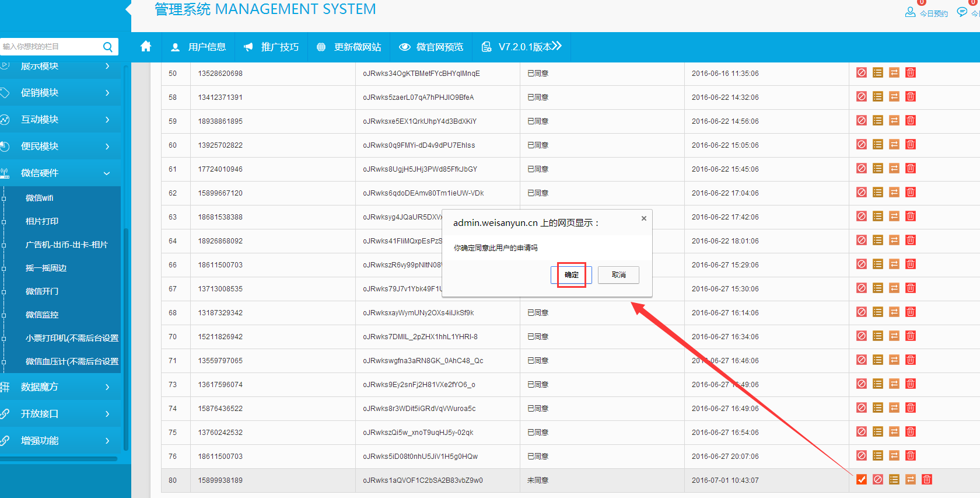Click the home icon in the navigation bar
The height and width of the screenshot is (498, 980).
click(146, 46)
